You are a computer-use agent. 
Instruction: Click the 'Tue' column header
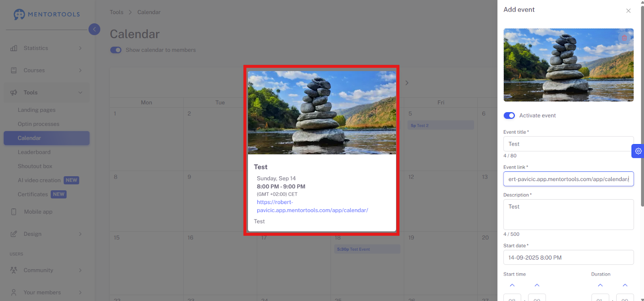click(x=220, y=103)
